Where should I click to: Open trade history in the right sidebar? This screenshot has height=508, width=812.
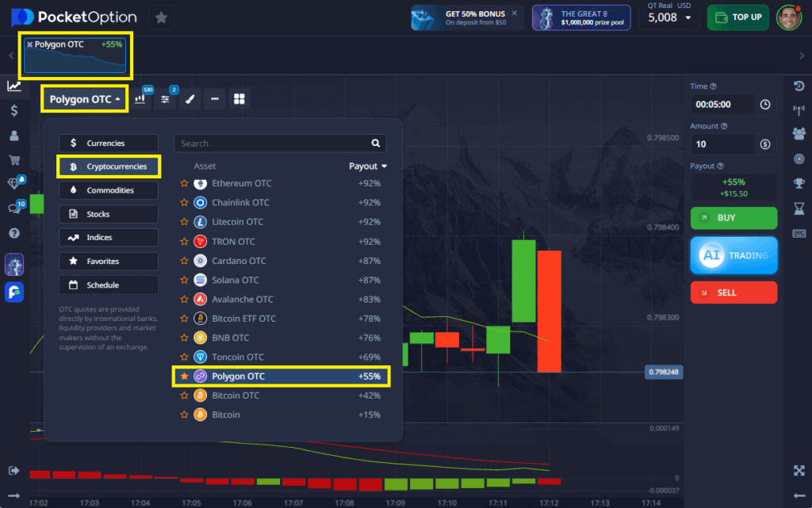[x=800, y=85]
